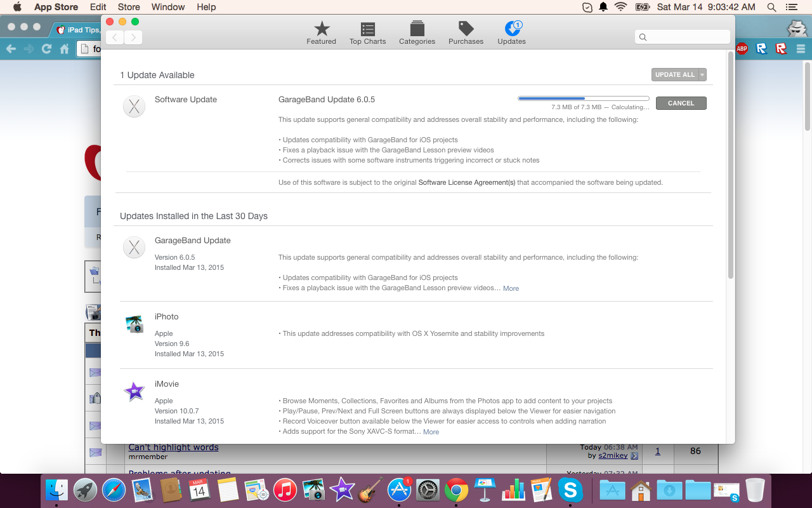Click the installed GarageBand Update icon
This screenshot has height=508, width=812.
click(x=134, y=247)
